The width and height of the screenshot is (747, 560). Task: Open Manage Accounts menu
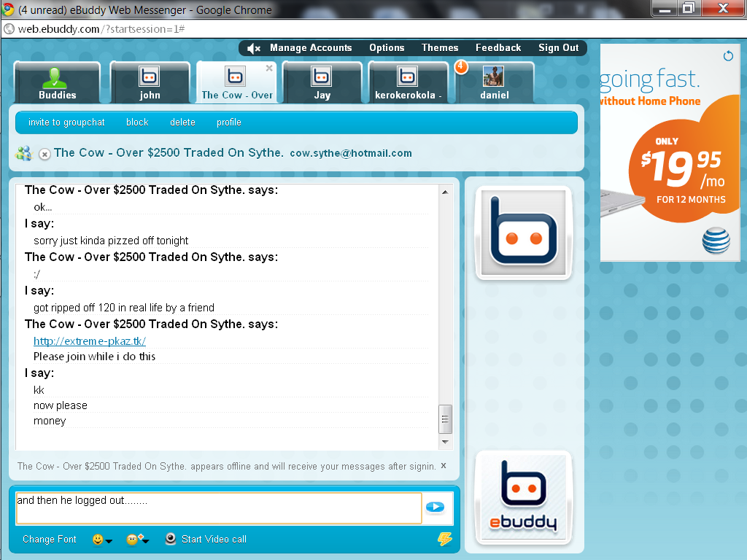[311, 47]
